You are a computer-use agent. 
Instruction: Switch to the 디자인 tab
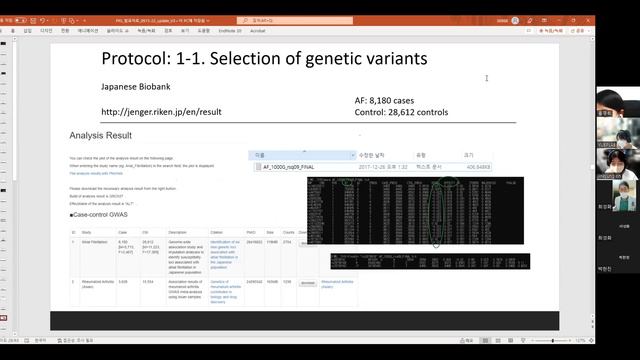46,31
